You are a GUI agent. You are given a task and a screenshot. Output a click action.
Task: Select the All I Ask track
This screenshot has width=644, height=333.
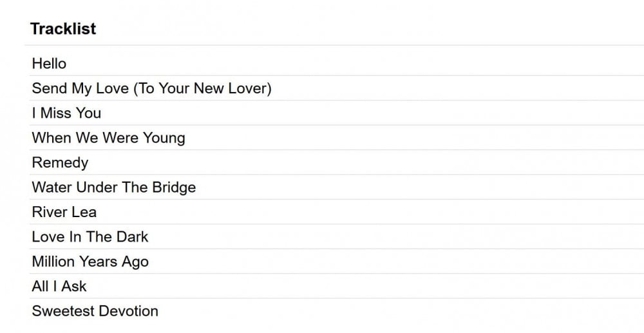pyautogui.click(x=59, y=286)
